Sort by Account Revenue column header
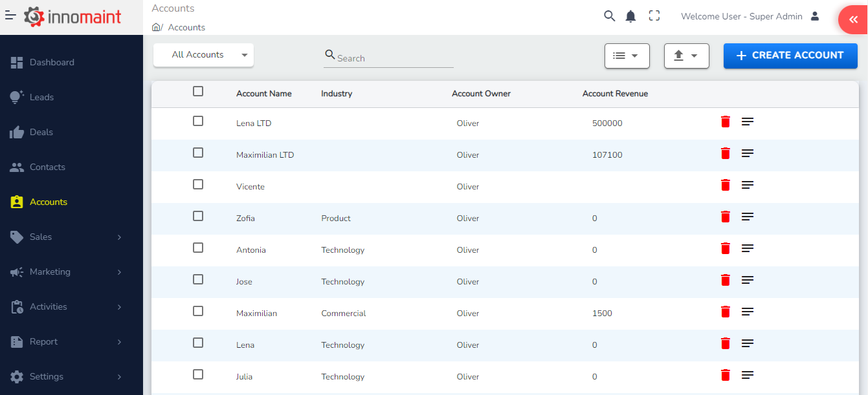The image size is (868, 395). click(x=615, y=94)
